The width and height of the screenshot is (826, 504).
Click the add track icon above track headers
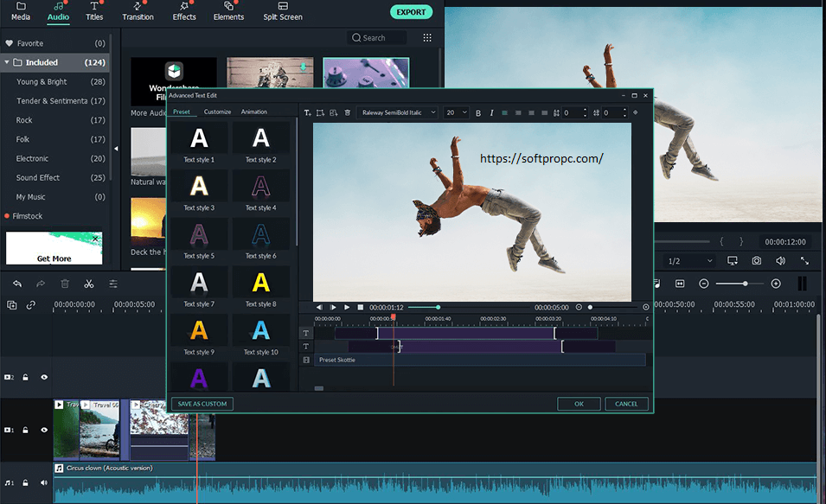[x=11, y=305]
